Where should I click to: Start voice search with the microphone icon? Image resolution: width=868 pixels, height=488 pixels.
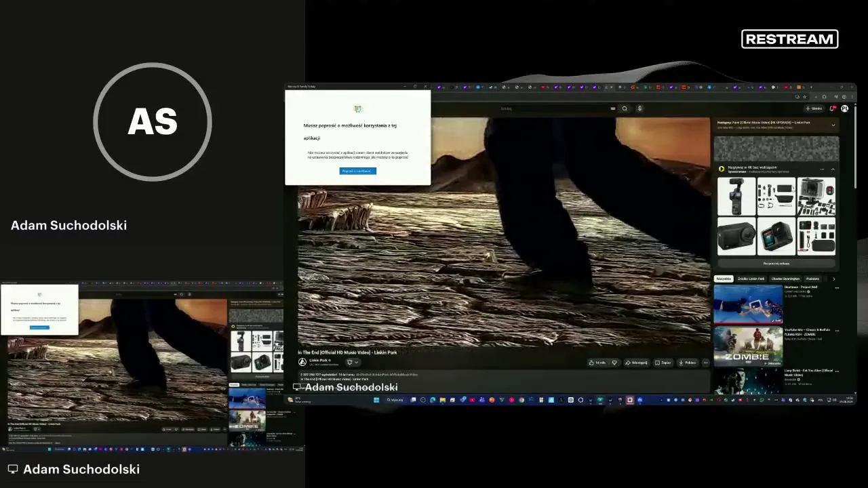(639, 108)
